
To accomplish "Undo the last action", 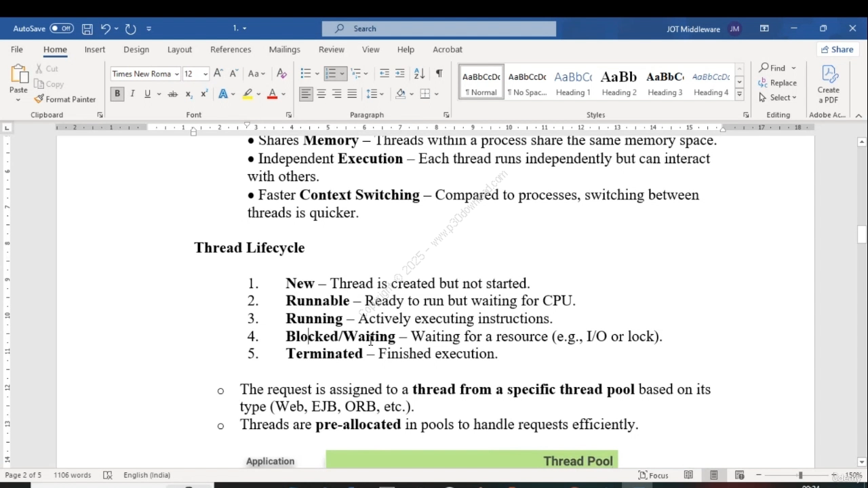I will 105,28.
